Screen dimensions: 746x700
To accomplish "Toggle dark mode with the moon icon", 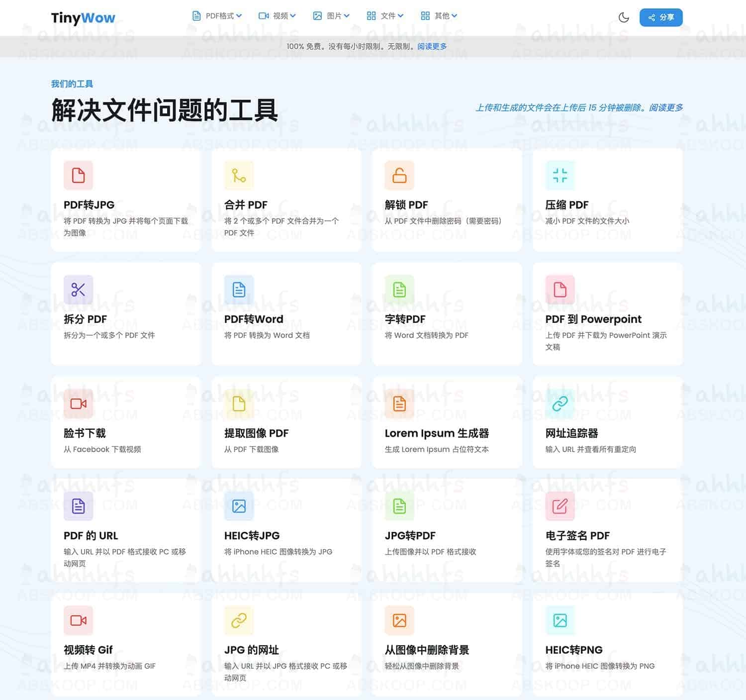I will [x=624, y=17].
